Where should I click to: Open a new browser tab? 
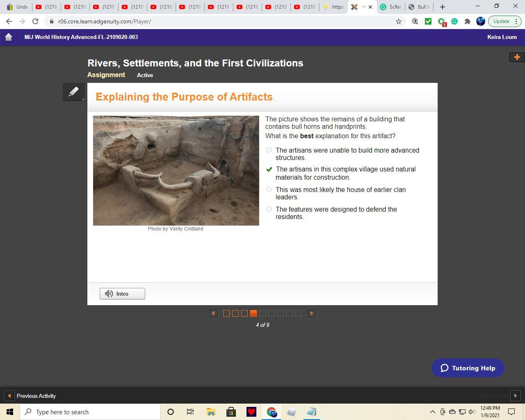tap(442, 7)
